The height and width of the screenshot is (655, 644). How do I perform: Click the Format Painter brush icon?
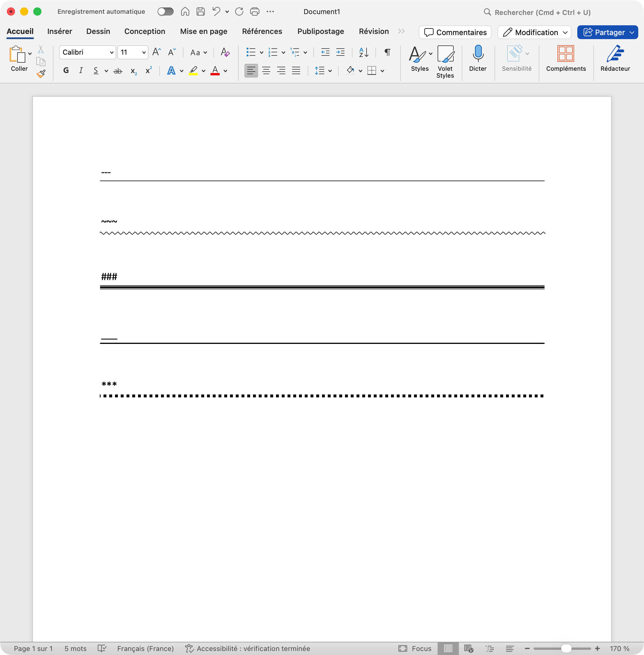tap(41, 74)
